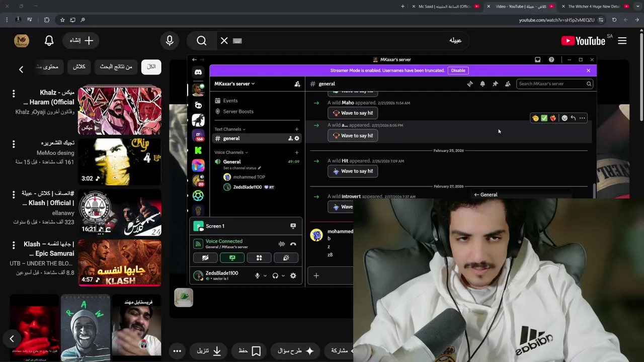The width and height of the screenshot is (644, 362).
Task: Click the YouTube search magnifier button
Action: pyautogui.click(x=202, y=41)
